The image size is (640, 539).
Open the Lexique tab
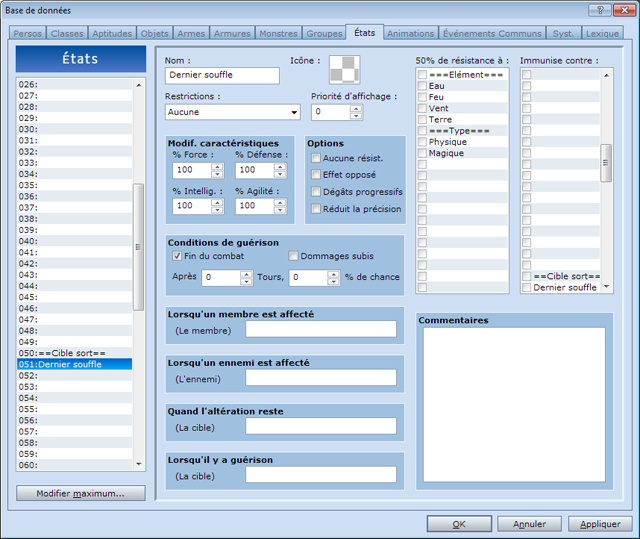click(602, 33)
